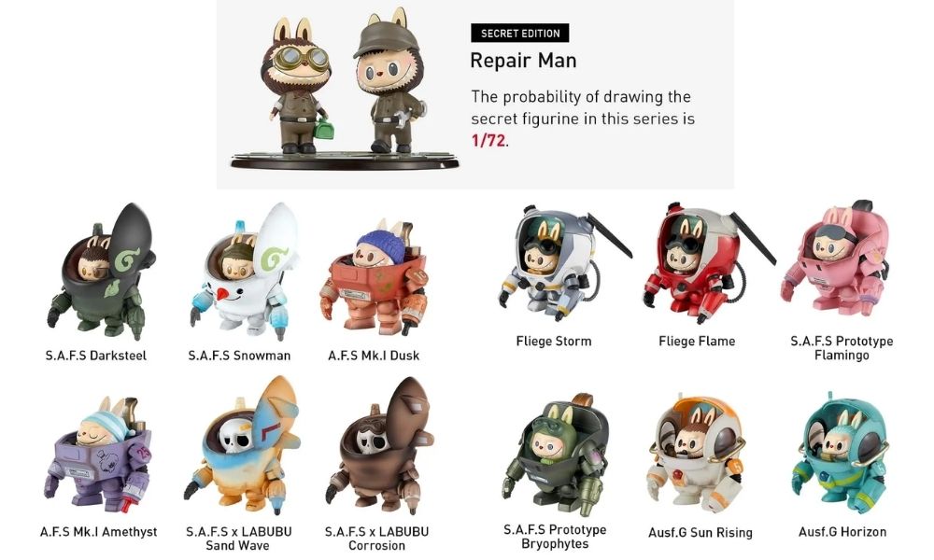
Task: Open the brown Corrosion figurine image
Action: coord(380,445)
